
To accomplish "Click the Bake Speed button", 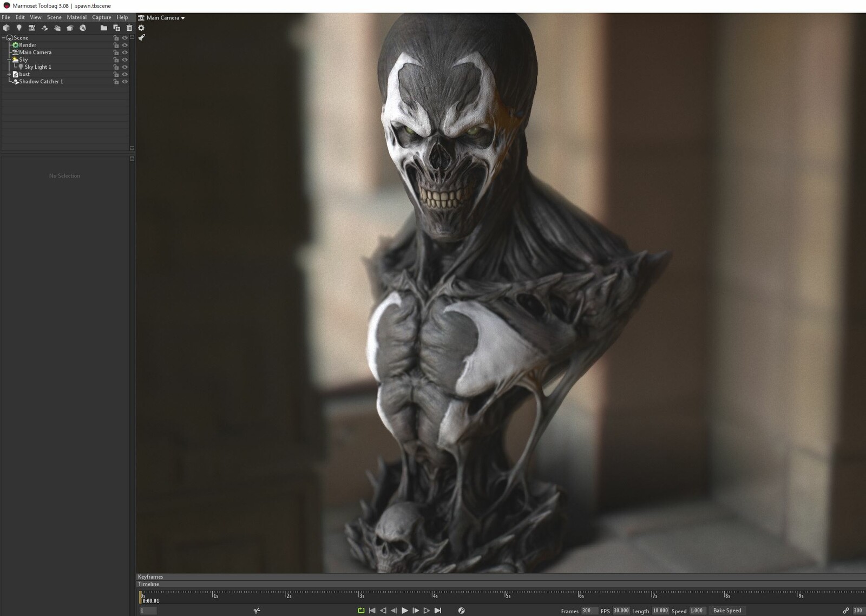I will click(727, 611).
